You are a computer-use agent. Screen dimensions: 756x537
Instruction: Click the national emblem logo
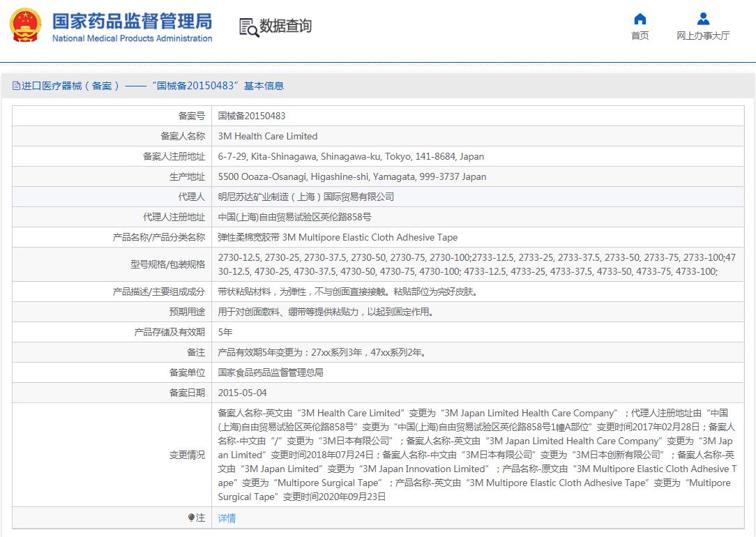[x=26, y=25]
